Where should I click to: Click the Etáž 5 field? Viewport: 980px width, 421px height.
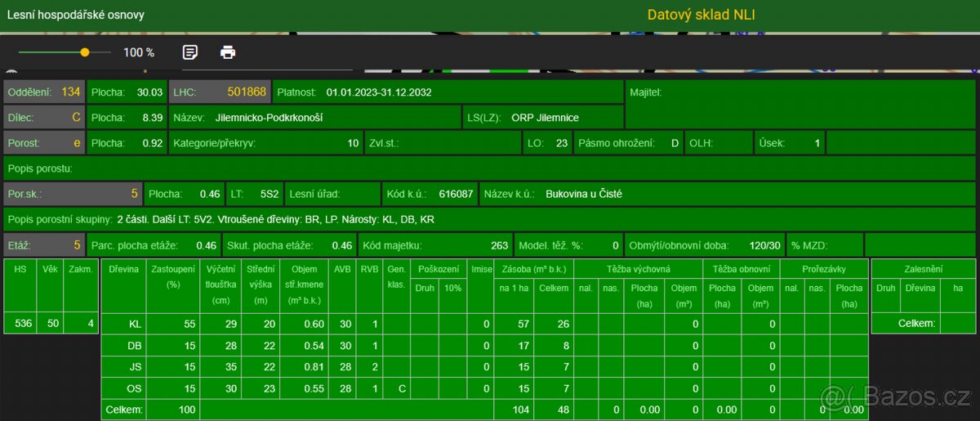click(44, 245)
